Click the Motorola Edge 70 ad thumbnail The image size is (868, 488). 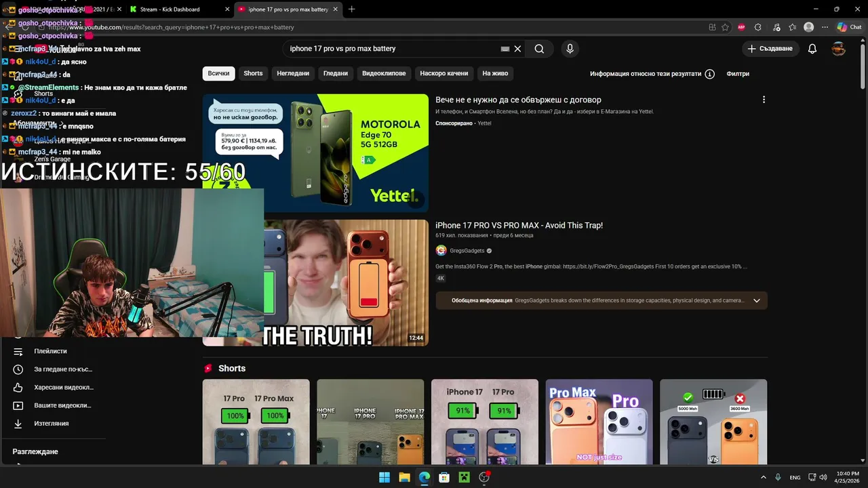click(x=315, y=152)
